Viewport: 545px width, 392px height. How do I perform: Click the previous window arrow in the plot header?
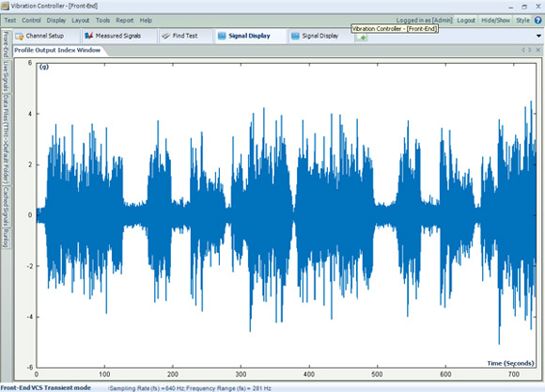click(523, 50)
